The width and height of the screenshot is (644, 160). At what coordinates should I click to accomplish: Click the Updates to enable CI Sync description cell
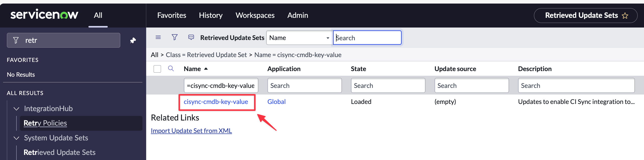tap(576, 102)
